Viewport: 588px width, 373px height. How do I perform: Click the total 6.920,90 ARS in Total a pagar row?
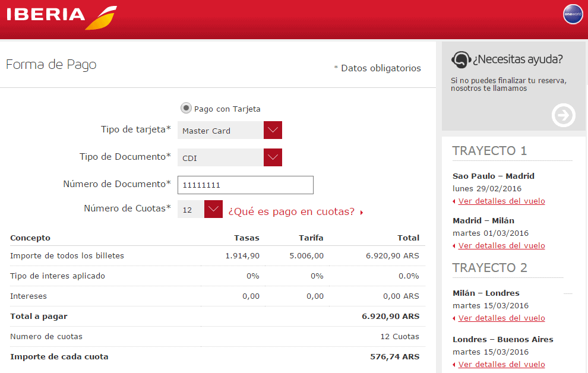click(390, 316)
